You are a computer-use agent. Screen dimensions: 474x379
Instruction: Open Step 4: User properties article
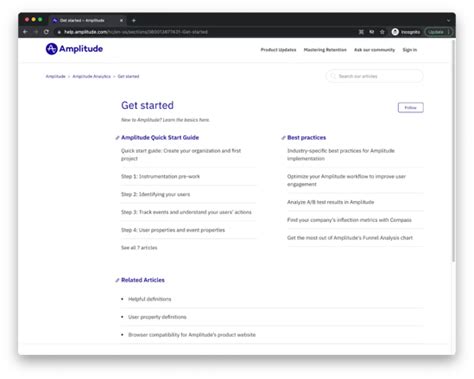pos(173,230)
